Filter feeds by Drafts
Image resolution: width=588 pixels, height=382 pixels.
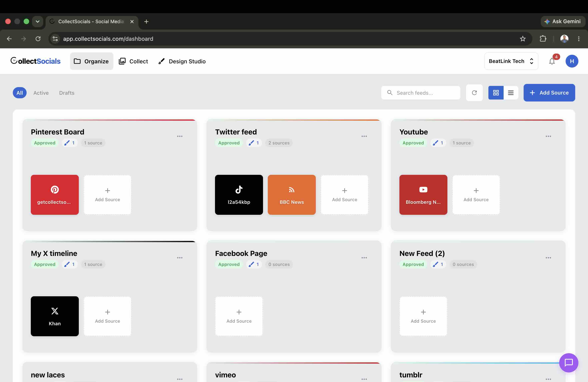pos(67,93)
